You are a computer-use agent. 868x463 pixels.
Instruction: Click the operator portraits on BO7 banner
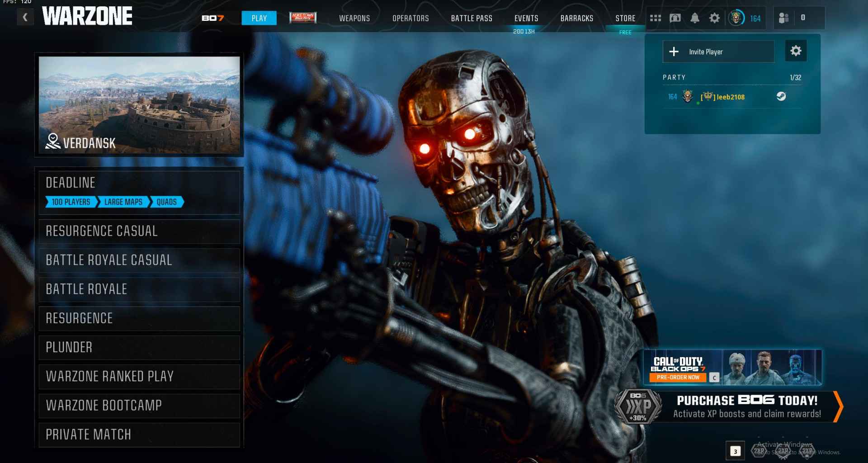[x=771, y=368]
